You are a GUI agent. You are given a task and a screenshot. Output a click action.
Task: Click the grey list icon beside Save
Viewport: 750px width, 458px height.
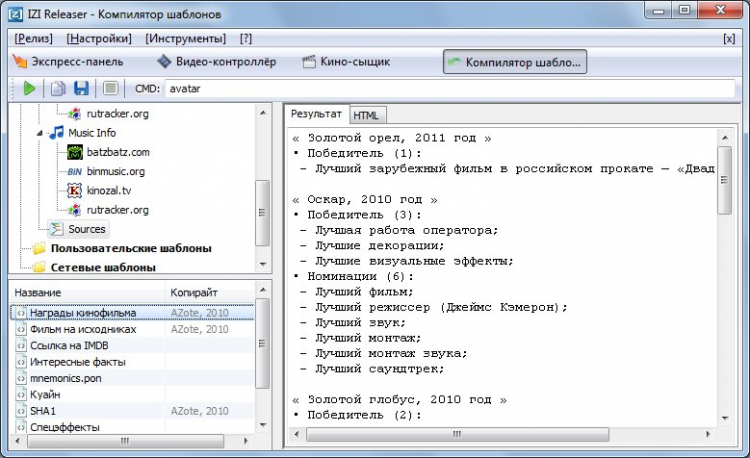[x=110, y=88]
